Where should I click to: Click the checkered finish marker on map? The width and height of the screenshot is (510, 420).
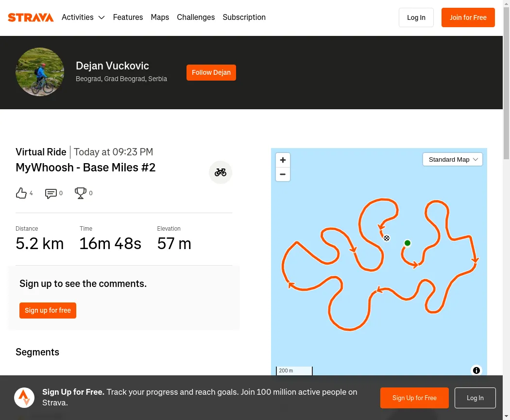[387, 238]
